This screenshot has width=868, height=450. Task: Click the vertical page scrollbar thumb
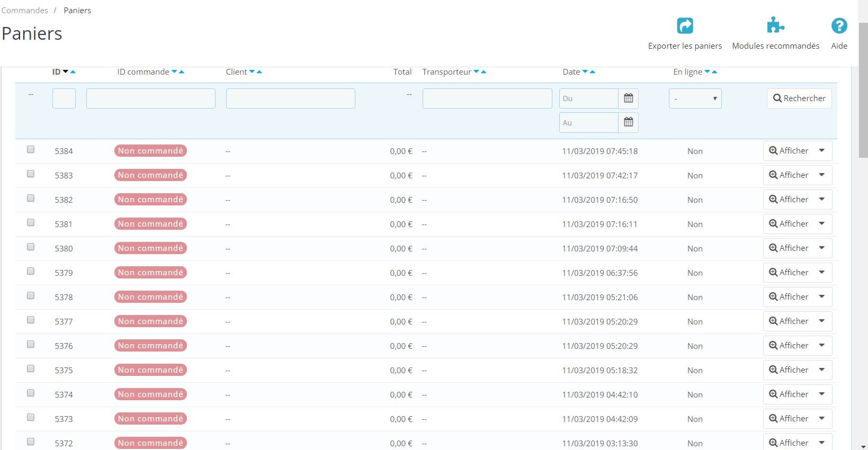tap(863, 90)
